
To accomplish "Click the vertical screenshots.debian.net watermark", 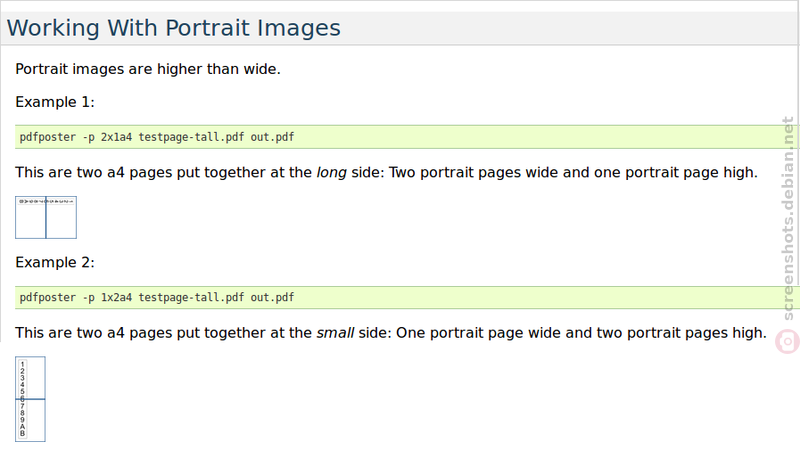I will 788,218.
